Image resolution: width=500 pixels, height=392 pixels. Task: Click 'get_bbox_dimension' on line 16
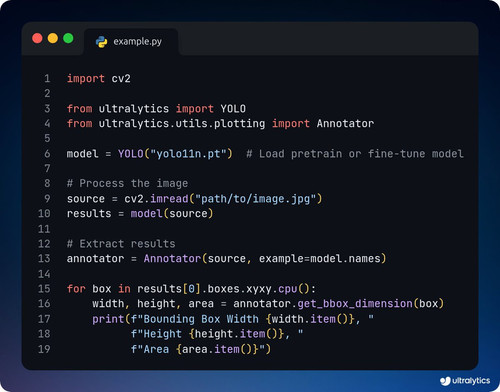coord(355,304)
